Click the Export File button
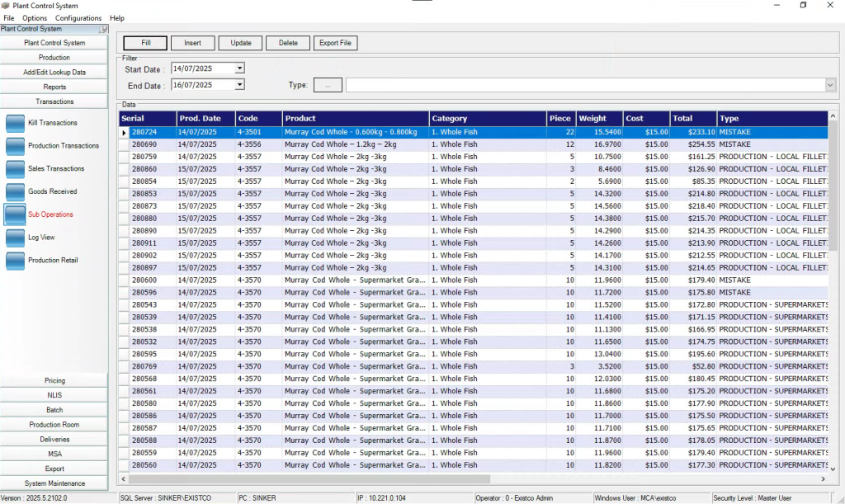Image resolution: width=845 pixels, height=504 pixels. tap(335, 43)
